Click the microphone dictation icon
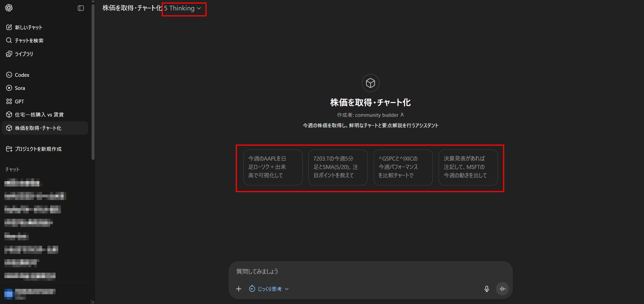644x304 pixels. pyautogui.click(x=486, y=289)
